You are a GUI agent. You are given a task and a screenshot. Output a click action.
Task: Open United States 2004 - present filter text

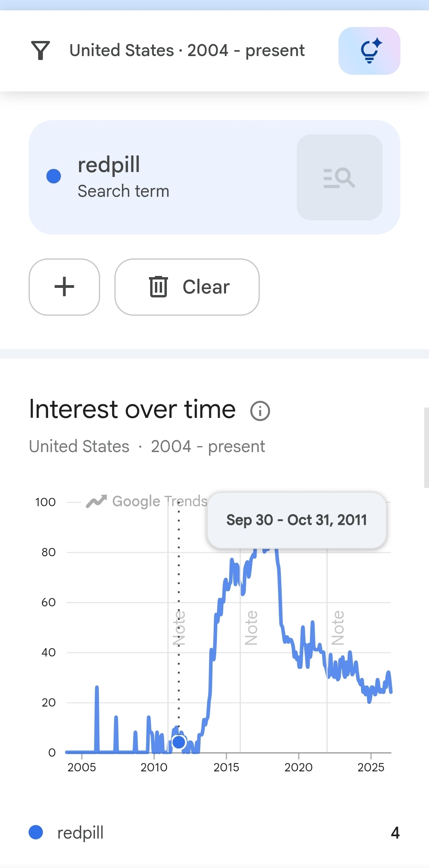[x=187, y=50]
